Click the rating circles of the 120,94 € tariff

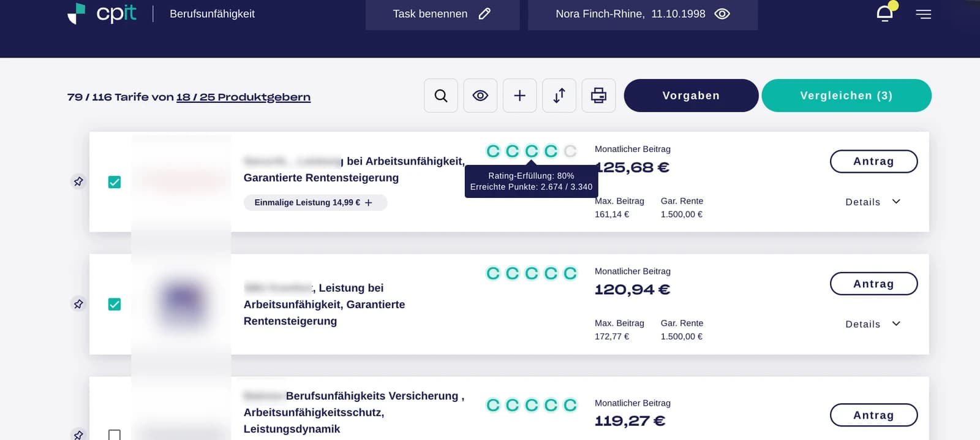532,273
